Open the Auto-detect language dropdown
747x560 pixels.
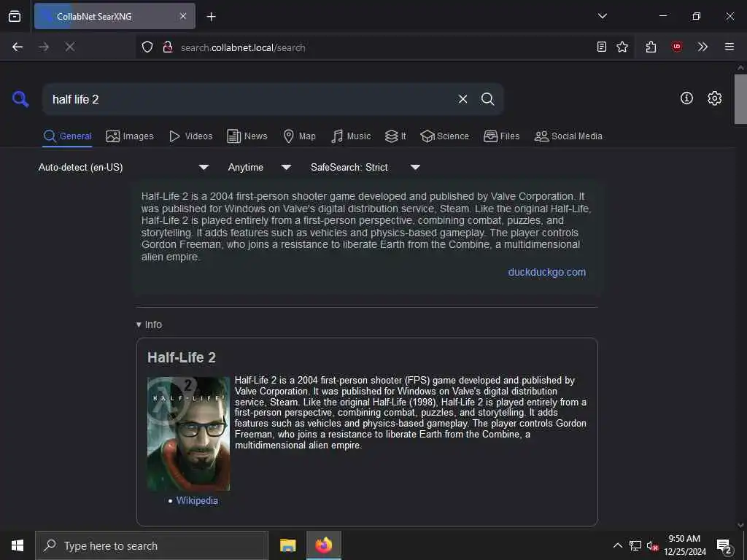(x=123, y=168)
